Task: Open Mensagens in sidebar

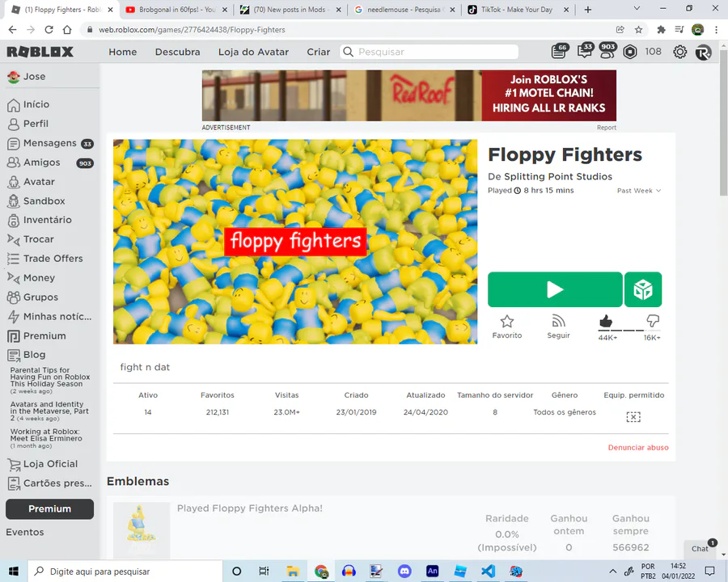Action: 50,143
